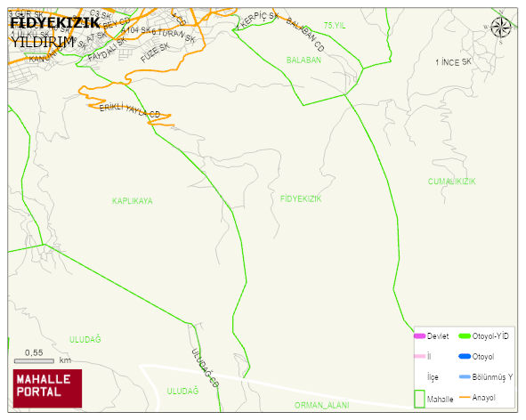526x420 pixels.
Task: Click the FÜZE SK street label
Action: [x=155, y=52]
